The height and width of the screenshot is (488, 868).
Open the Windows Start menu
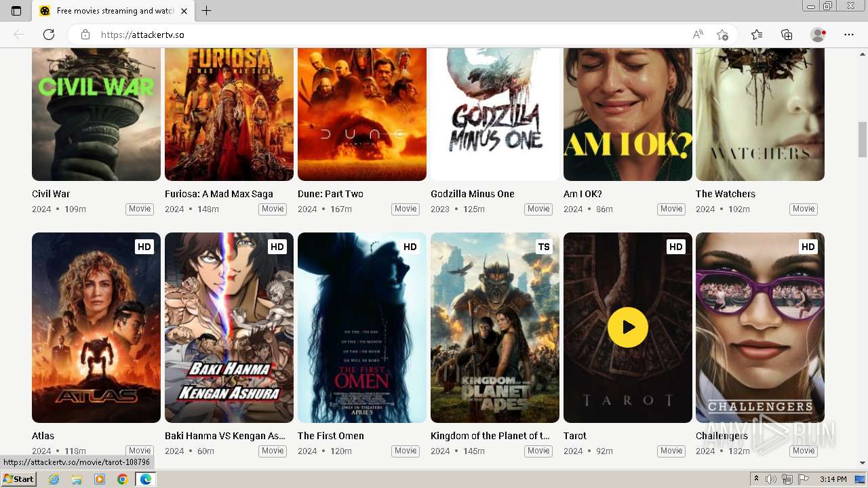pos(18,479)
